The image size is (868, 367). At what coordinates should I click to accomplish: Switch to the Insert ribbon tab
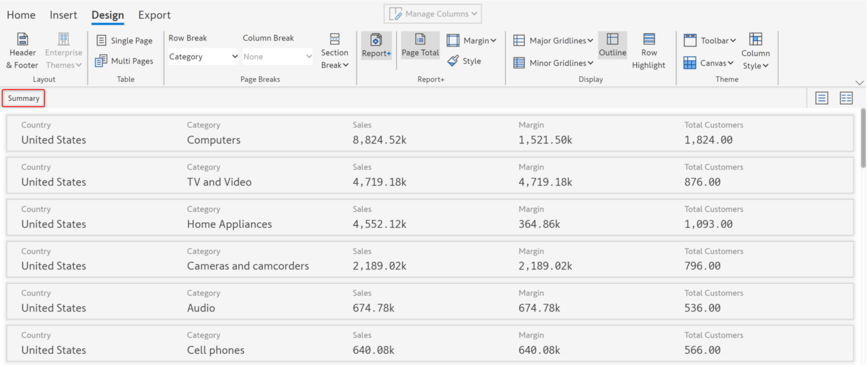pyautogui.click(x=63, y=15)
